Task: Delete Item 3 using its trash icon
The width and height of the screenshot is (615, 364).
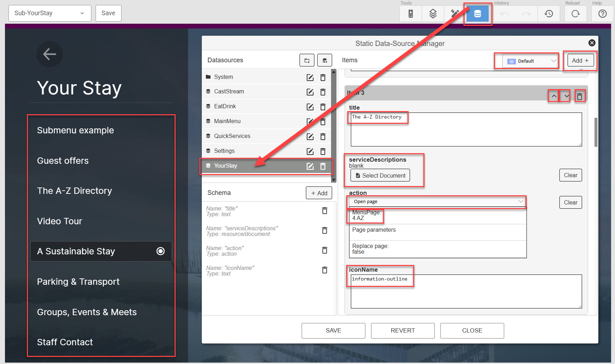Action: (x=579, y=96)
